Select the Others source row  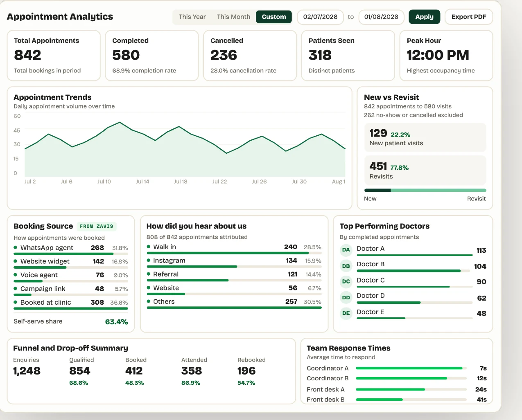234,303
